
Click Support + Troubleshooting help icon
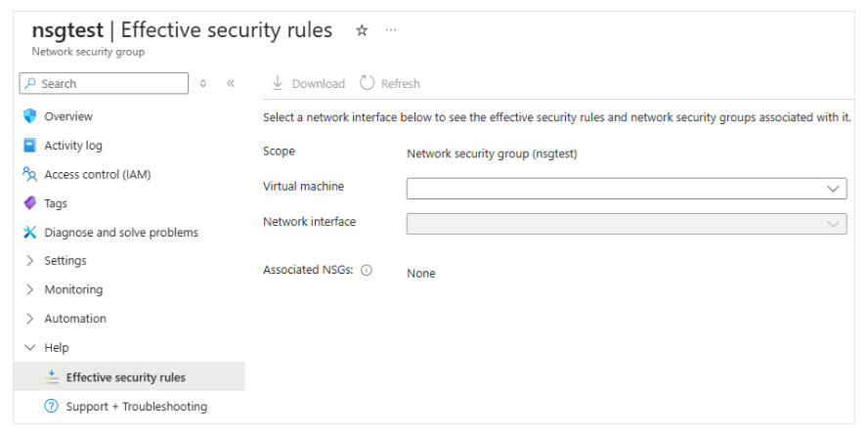(52, 407)
